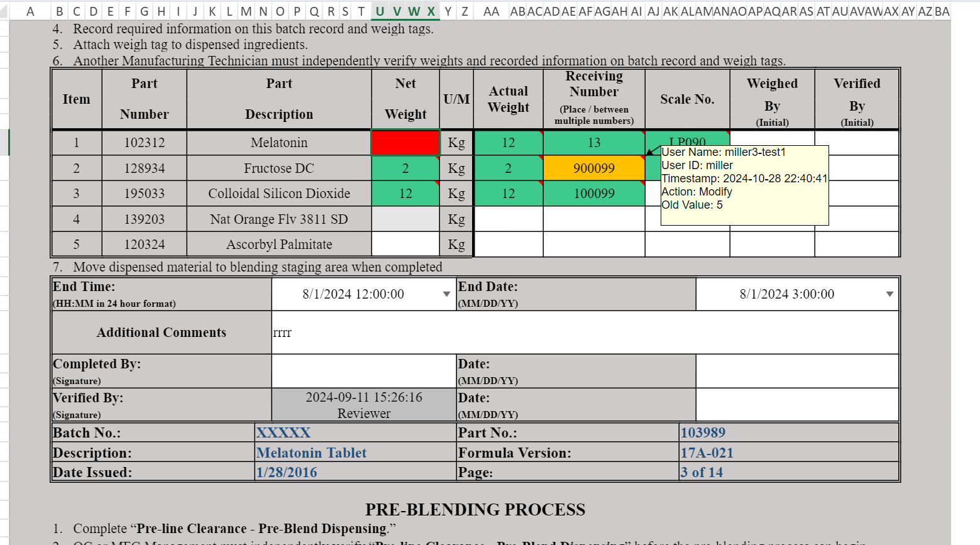Open the End Time dropdown arrow

[x=446, y=294]
